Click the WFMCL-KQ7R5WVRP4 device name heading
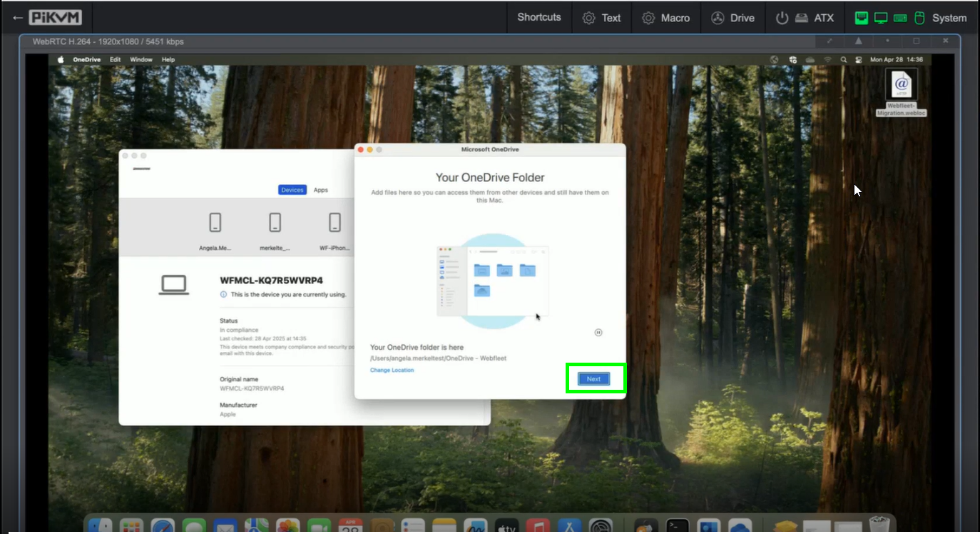This screenshot has width=980, height=534. tap(272, 281)
